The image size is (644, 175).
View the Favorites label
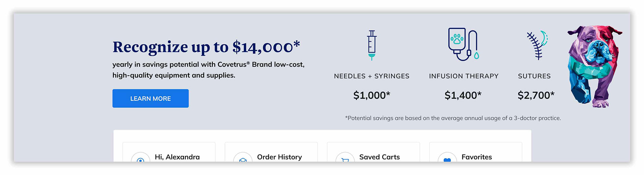click(x=477, y=157)
